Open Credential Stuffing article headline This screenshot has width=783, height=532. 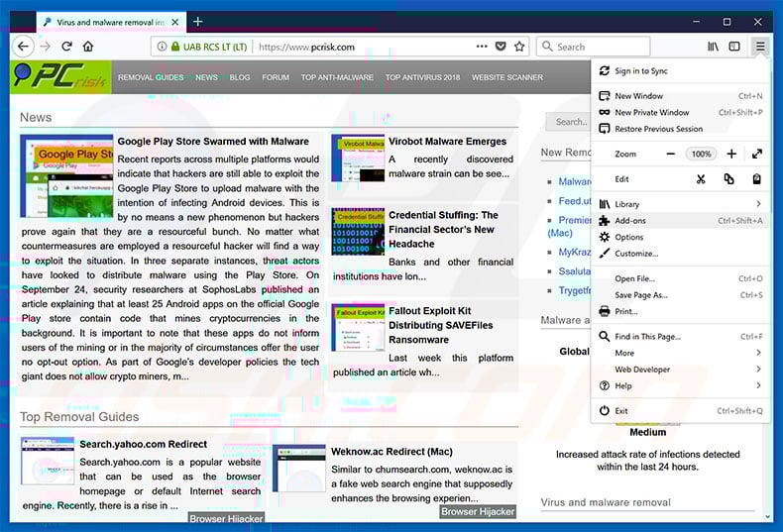pos(443,230)
